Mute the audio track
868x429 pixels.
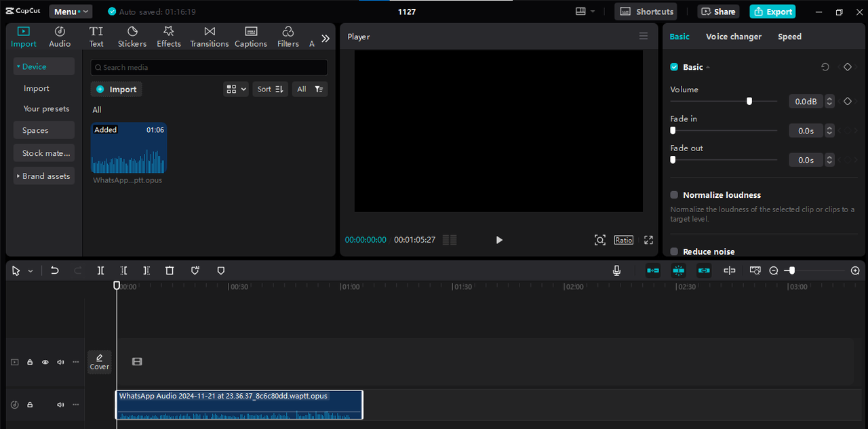tap(60, 405)
